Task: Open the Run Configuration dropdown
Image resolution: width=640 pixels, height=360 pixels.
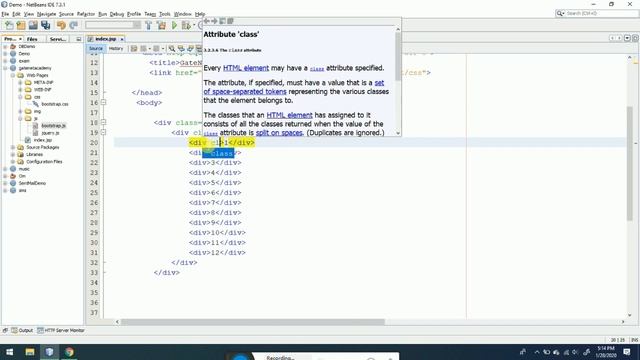Action: [x=113, y=25]
